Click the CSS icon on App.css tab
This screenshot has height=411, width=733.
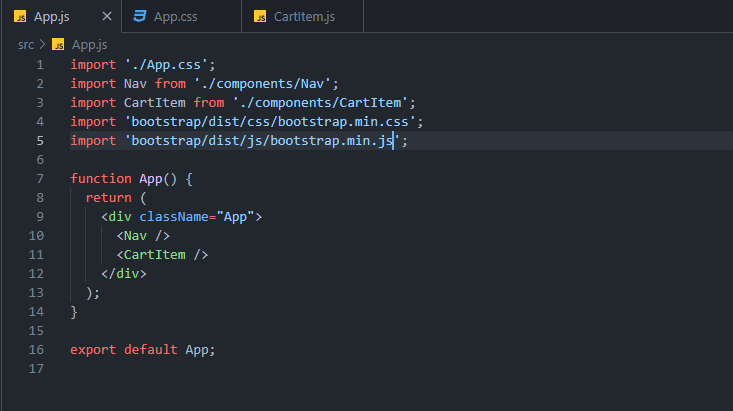(x=140, y=16)
